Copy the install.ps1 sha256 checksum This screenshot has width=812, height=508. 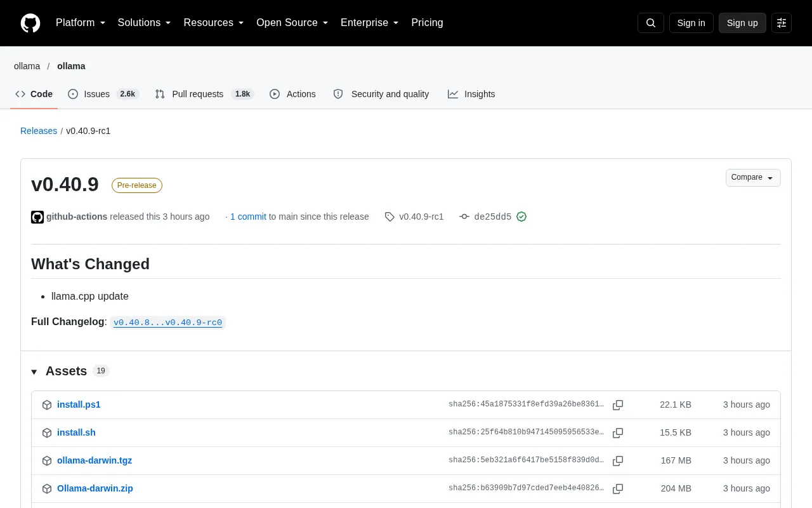pyautogui.click(x=618, y=404)
